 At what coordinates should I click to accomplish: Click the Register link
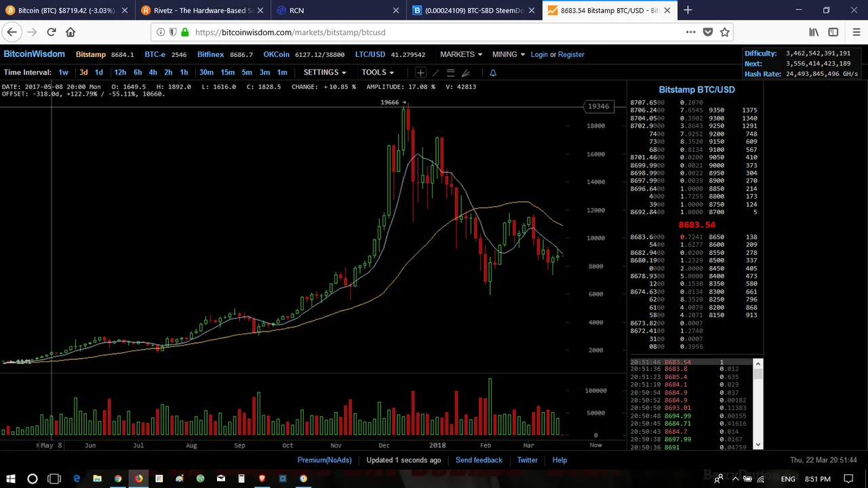pos(571,54)
